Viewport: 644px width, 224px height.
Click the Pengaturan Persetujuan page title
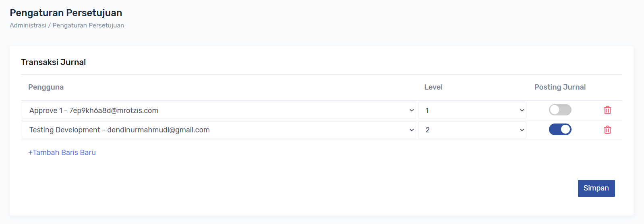66,13
